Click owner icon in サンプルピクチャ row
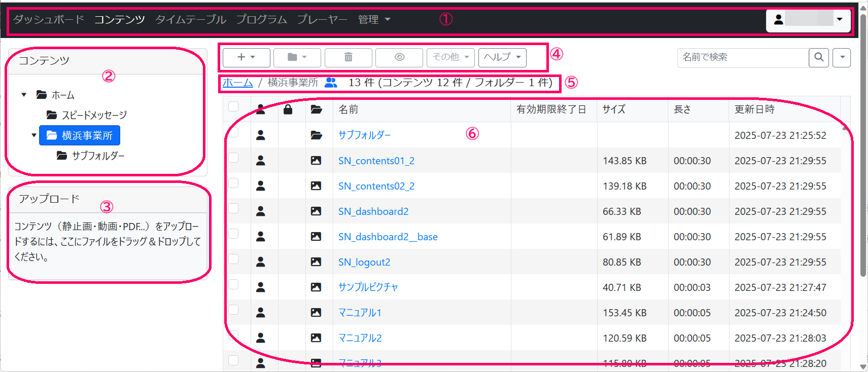The height and width of the screenshot is (372, 868). point(261,287)
